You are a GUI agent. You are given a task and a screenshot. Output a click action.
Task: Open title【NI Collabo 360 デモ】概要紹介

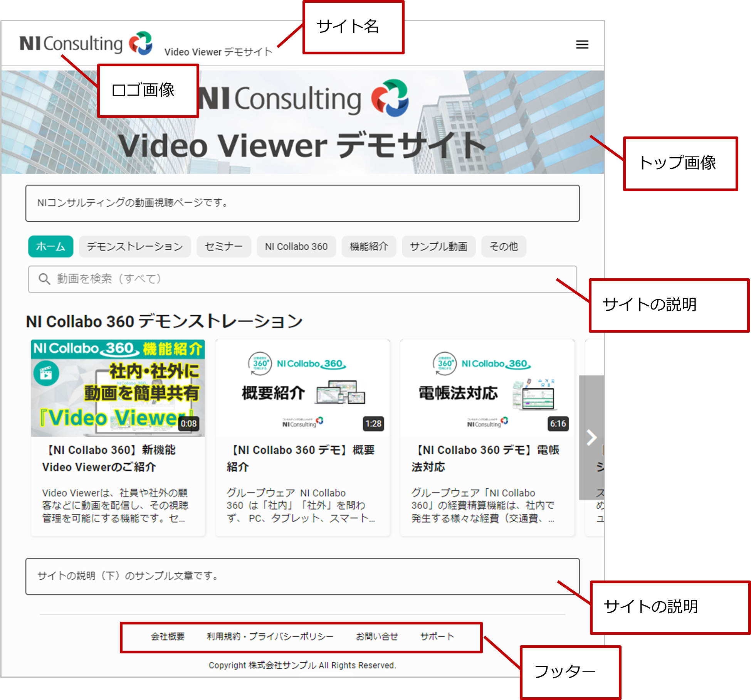(301, 458)
